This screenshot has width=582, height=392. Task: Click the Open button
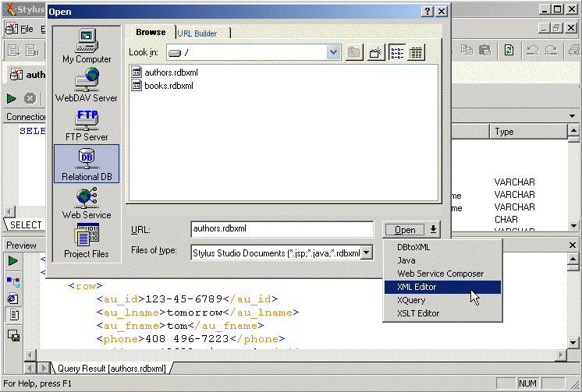[405, 230]
